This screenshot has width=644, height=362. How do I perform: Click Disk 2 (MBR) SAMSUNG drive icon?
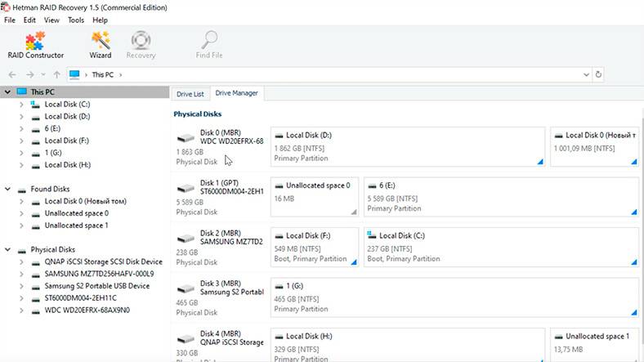pos(186,239)
